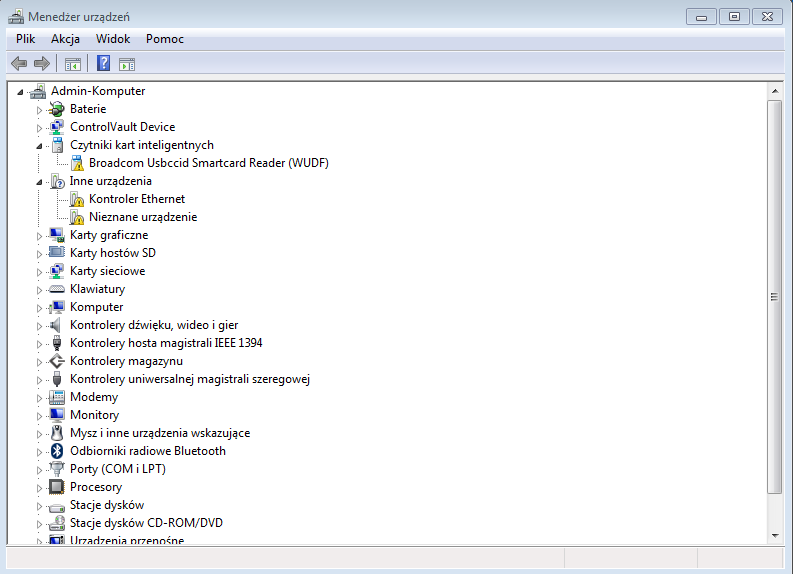Click the Karty graficzne icon

pos(57,235)
